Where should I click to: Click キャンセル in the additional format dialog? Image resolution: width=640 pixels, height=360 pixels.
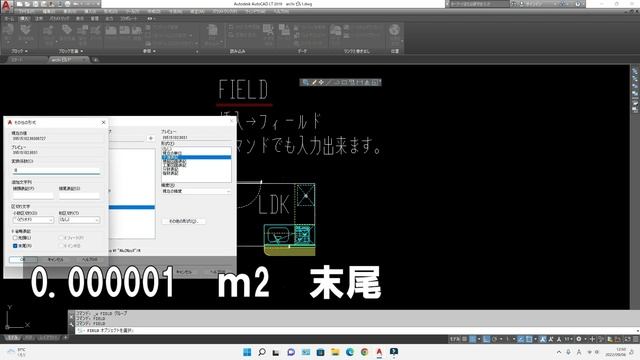[56, 260]
